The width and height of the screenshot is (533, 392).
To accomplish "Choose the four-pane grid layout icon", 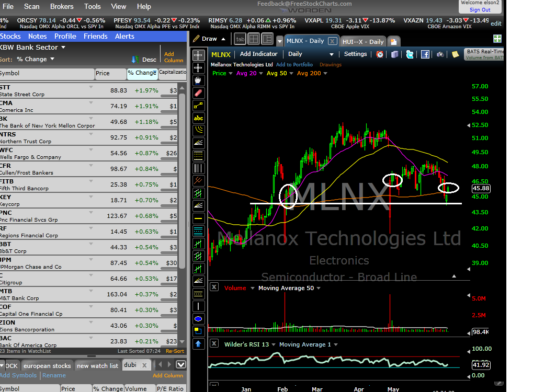I will (254, 39).
